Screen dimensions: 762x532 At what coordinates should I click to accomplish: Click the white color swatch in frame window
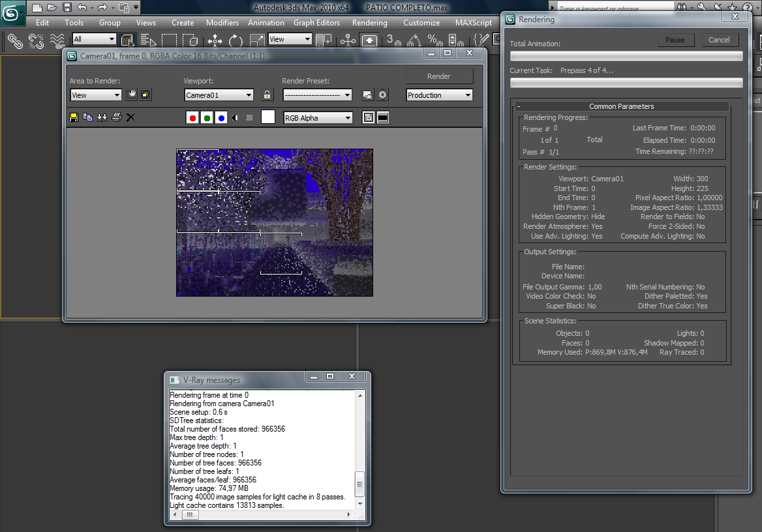(x=268, y=117)
